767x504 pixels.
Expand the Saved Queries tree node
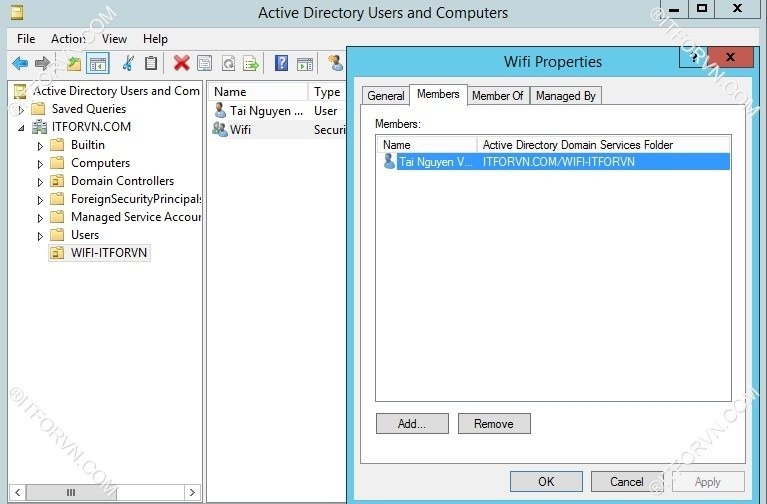click(x=21, y=109)
